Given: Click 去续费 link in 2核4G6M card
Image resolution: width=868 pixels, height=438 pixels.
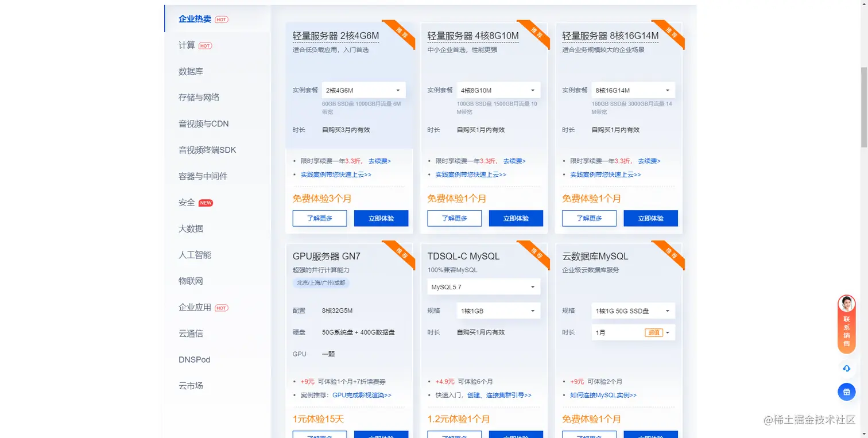Looking at the screenshot, I should [x=379, y=161].
